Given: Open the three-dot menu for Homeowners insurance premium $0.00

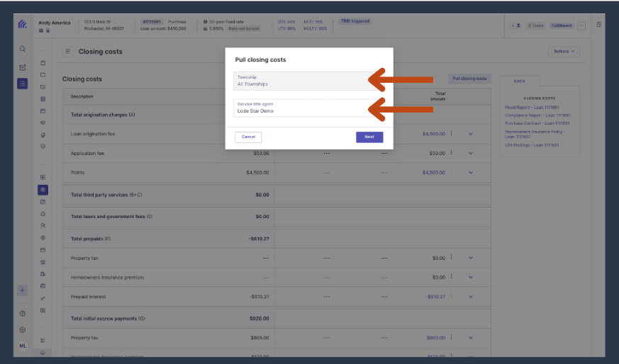Looking at the screenshot, I should click(x=451, y=276).
